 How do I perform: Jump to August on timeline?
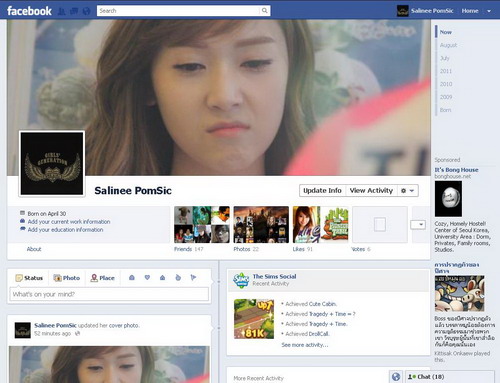point(448,45)
